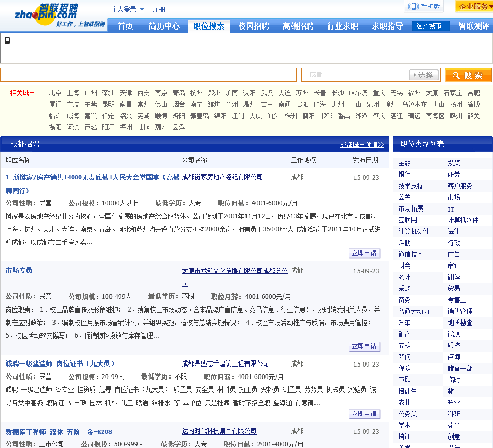Select the 客户服务 job category

(x=460, y=186)
